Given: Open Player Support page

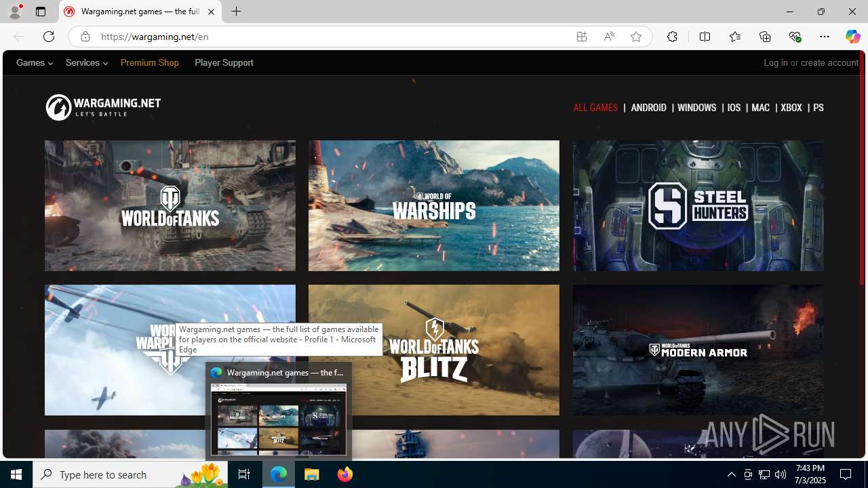Looking at the screenshot, I should pos(224,62).
